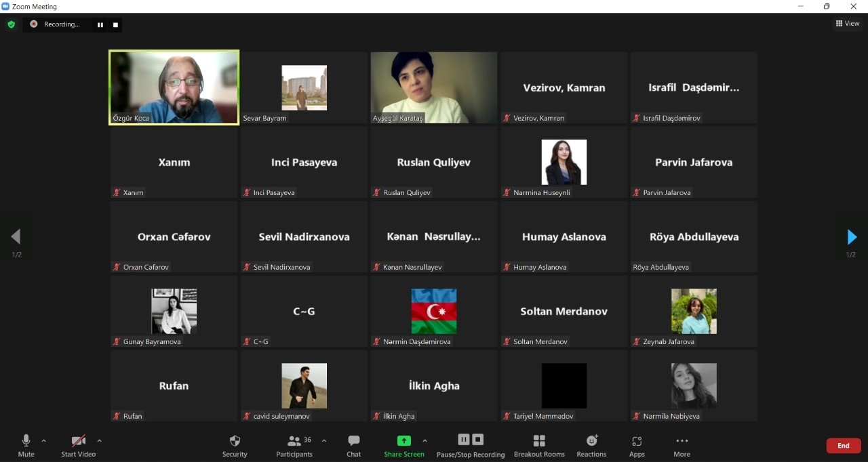Image resolution: width=868 pixels, height=462 pixels.
Task: Go to next page of participants
Action: click(x=852, y=237)
